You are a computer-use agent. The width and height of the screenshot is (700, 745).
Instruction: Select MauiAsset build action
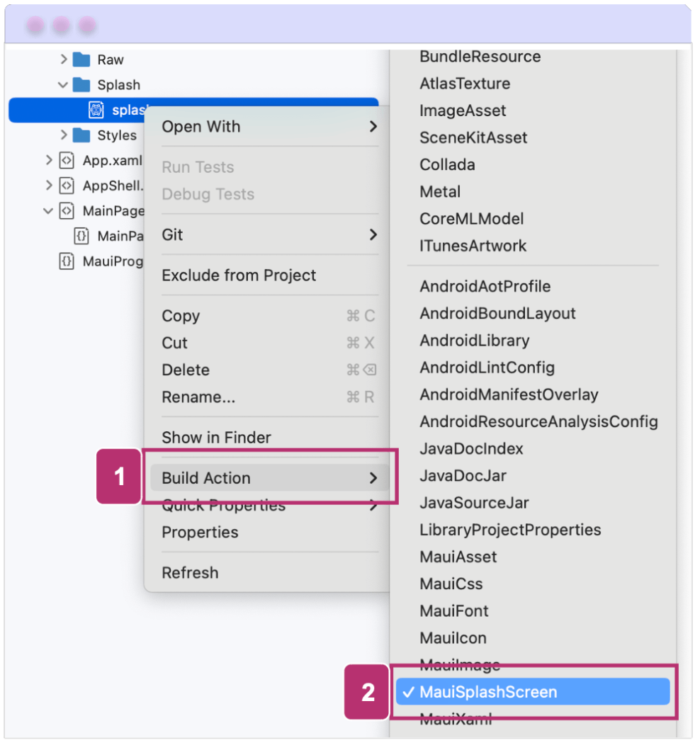click(x=458, y=557)
